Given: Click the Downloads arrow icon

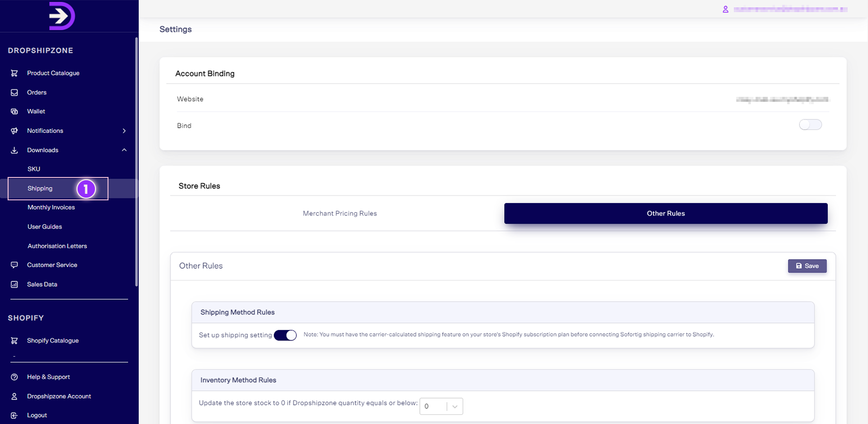Looking at the screenshot, I should [x=15, y=150].
